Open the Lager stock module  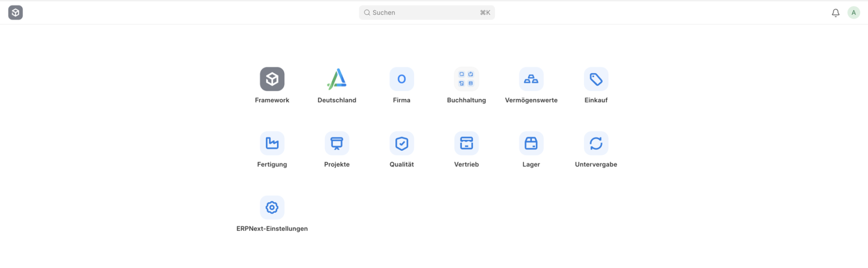pyautogui.click(x=531, y=143)
